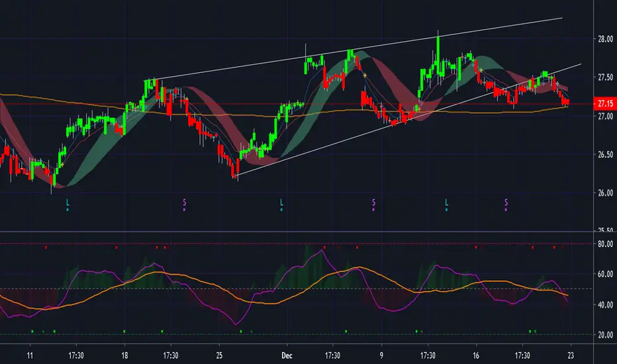Click the 60.00 oscillator scale label
617x364 pixels.
coord(605,274)
